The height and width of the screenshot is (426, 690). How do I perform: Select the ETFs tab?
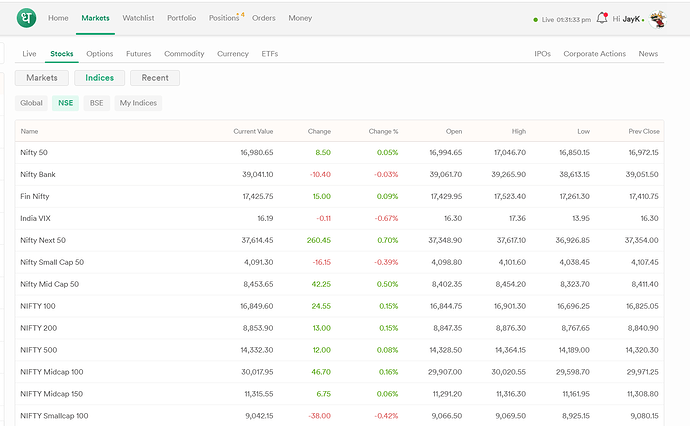click(x=270, y=54)
